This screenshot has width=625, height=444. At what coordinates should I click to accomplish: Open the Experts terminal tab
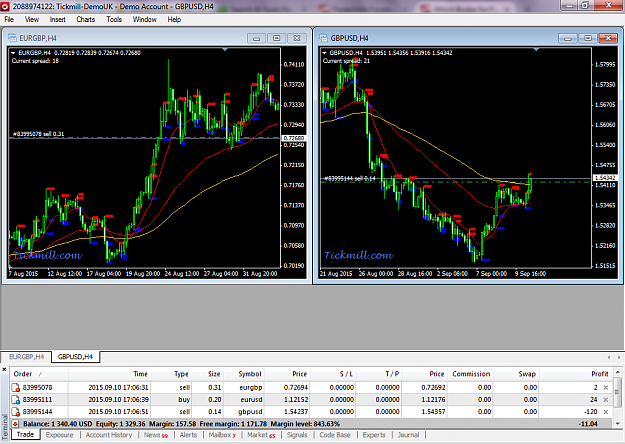[x=374, y=435]
